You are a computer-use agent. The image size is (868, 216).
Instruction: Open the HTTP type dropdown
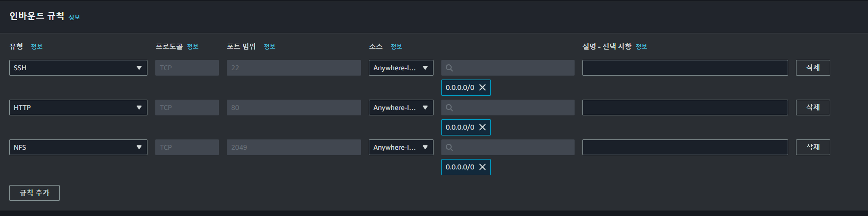(x=78, y=108)
